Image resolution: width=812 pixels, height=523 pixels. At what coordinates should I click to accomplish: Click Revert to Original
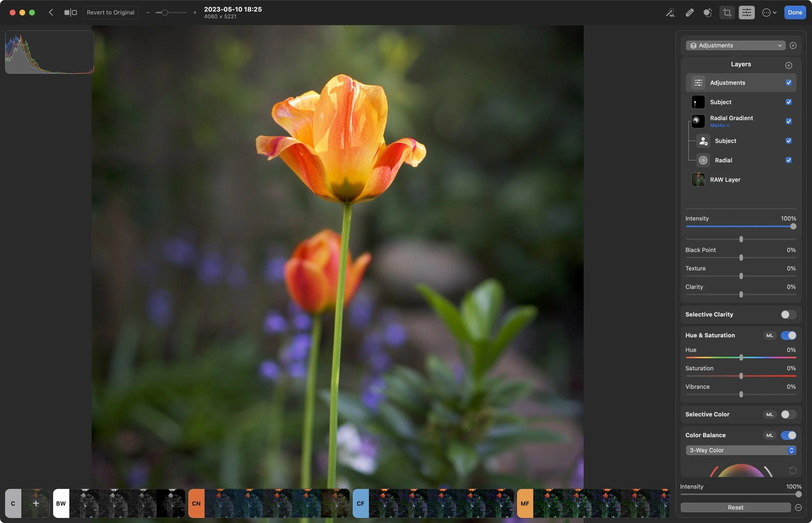110,13
